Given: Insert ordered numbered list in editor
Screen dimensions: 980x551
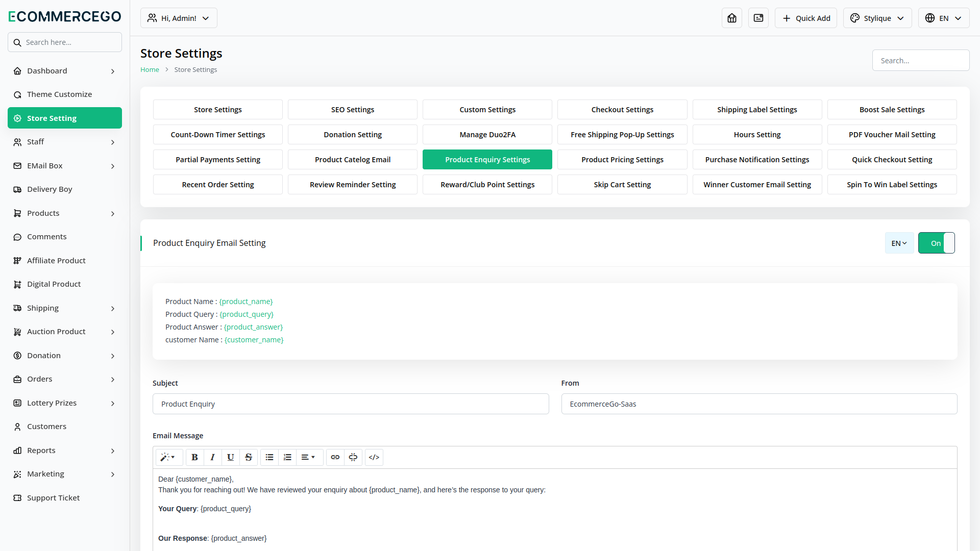Looking at the screenshot, I should coord(287,457).
